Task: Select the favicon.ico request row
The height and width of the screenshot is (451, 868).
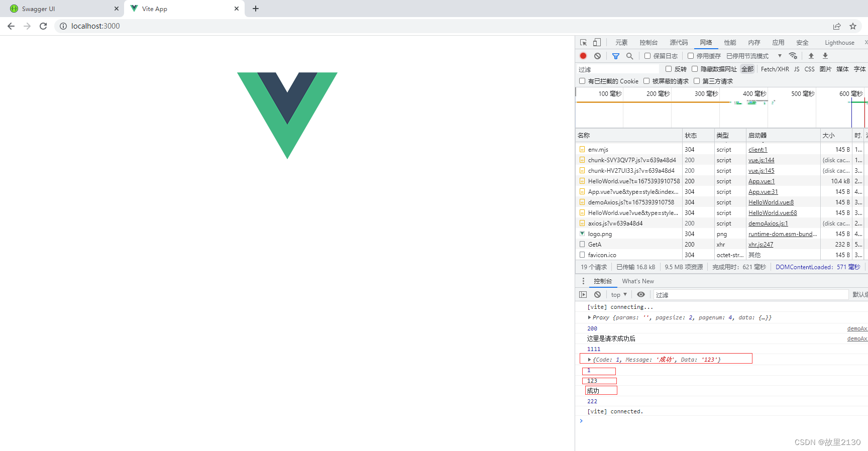Action: click(721, 255)
